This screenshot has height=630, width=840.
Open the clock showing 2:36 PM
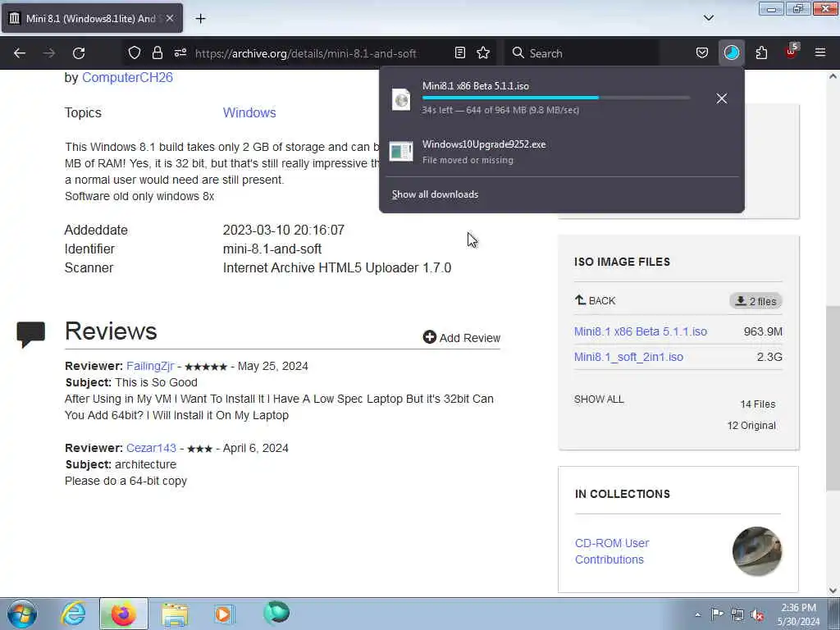tap(798, 614)
